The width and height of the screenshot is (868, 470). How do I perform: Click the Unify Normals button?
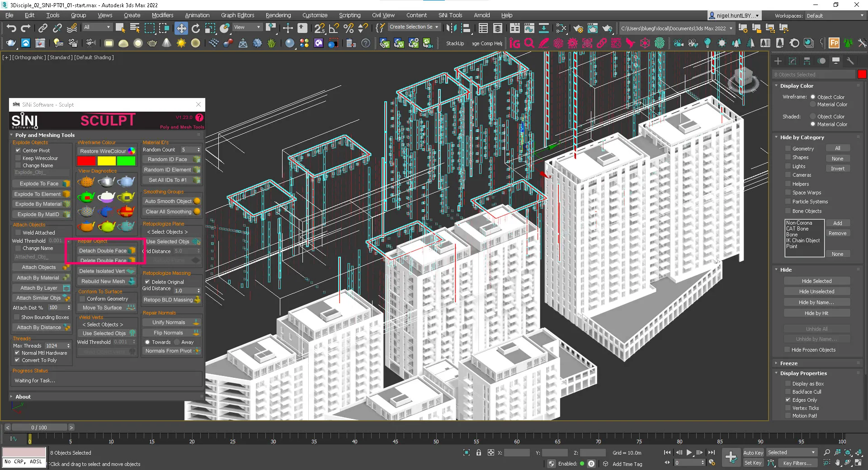pyautogui.click(x=172, y=322)
